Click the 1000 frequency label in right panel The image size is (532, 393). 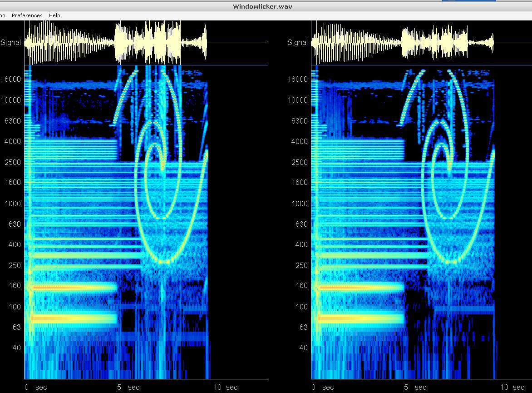(299, 204)
